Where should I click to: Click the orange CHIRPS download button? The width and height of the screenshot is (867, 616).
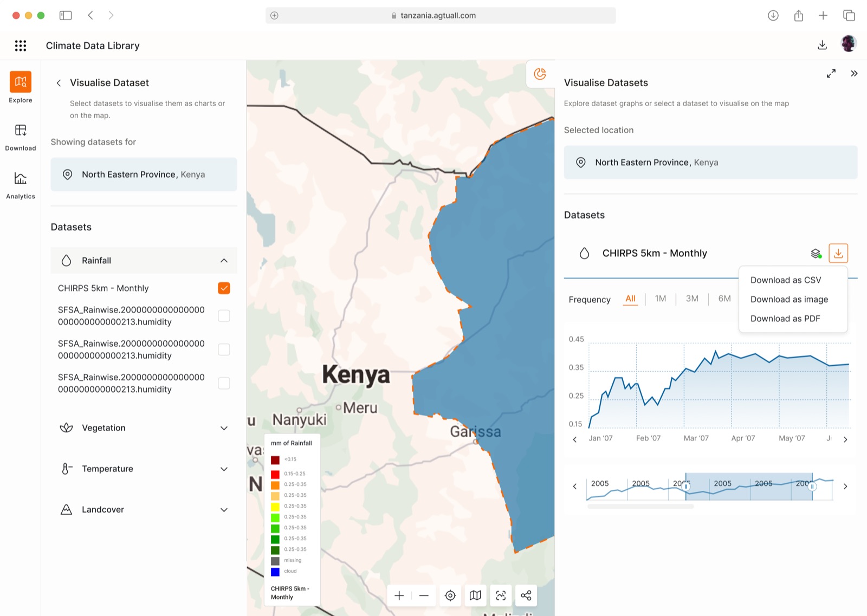(838, 253)
